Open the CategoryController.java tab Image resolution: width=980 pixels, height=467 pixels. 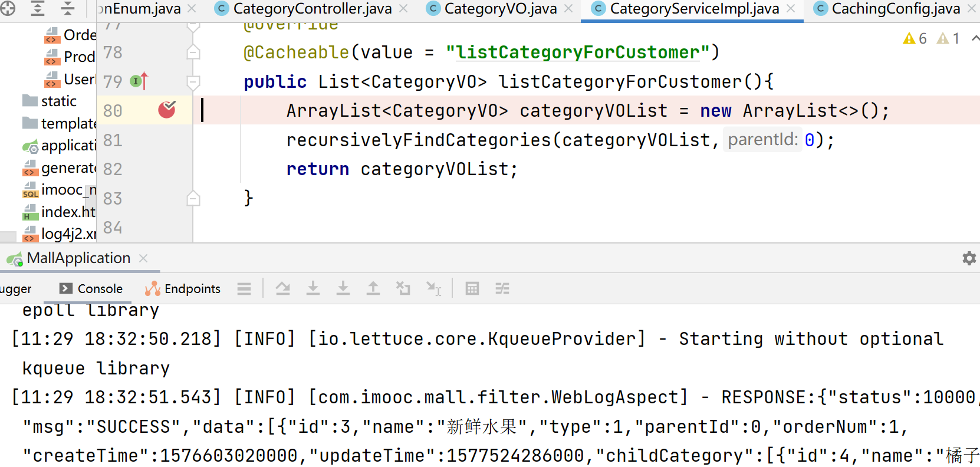pos(313,9)
